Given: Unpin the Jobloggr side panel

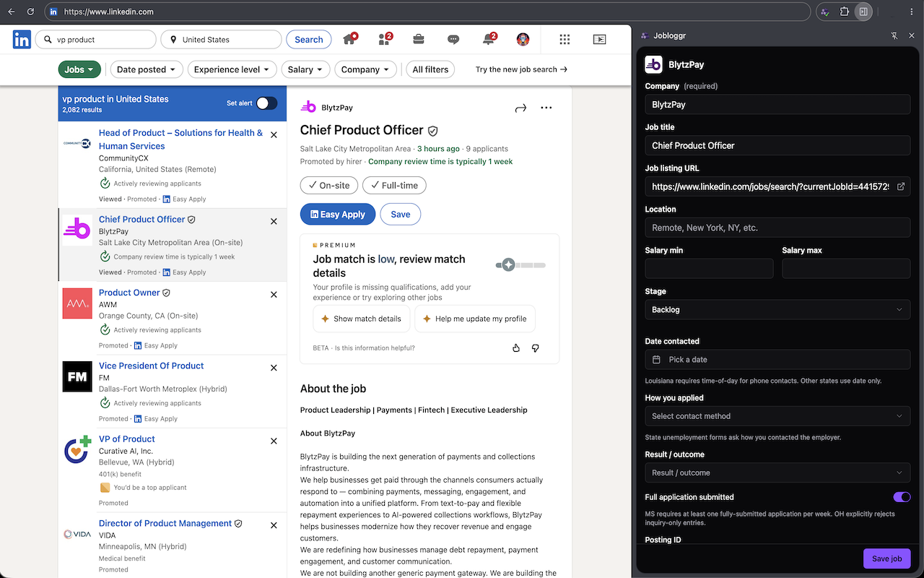Looking at the screenshot, I should [x=894, y=35].
